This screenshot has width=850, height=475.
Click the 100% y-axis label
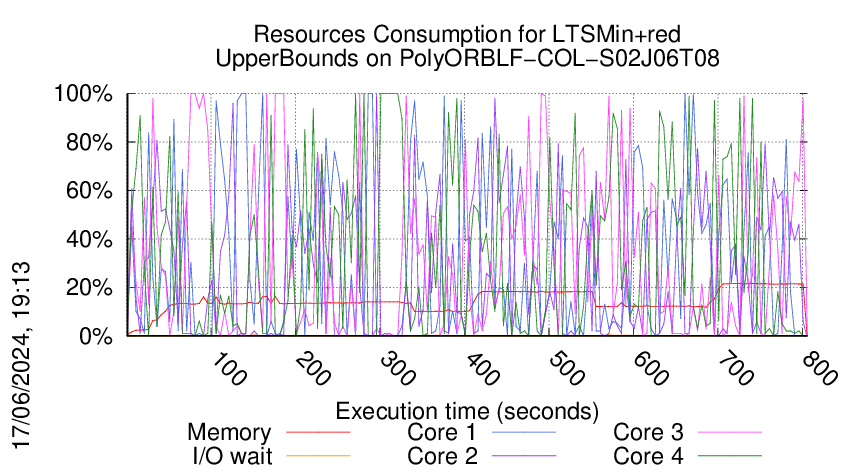[83, 93]
